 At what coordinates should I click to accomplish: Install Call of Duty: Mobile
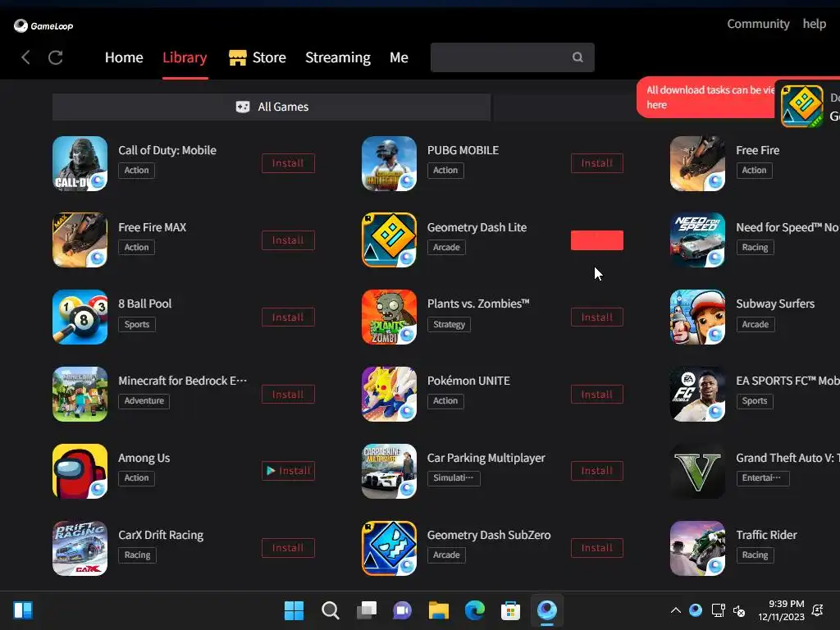coord(288,163)
